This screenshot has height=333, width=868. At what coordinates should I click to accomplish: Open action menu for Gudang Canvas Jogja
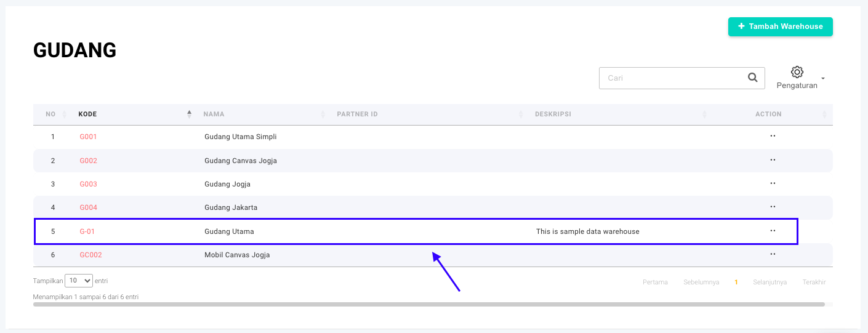coord(773,160)
